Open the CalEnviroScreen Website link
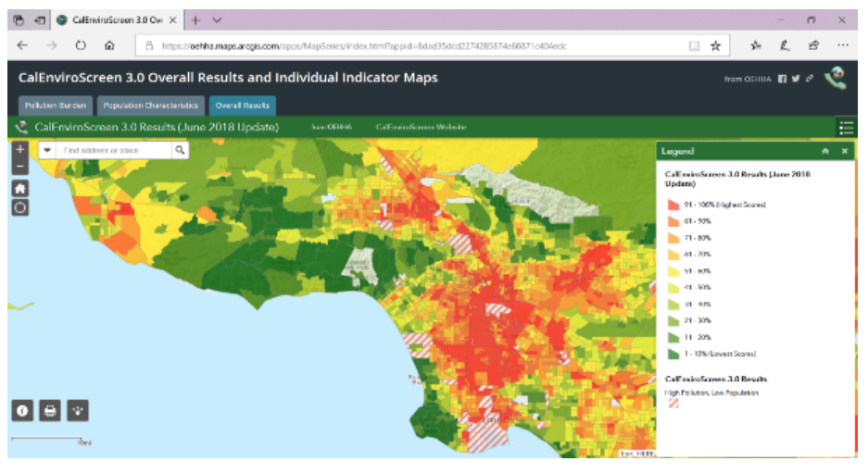This screenshot has height=474, width=868. click(421, 128)
